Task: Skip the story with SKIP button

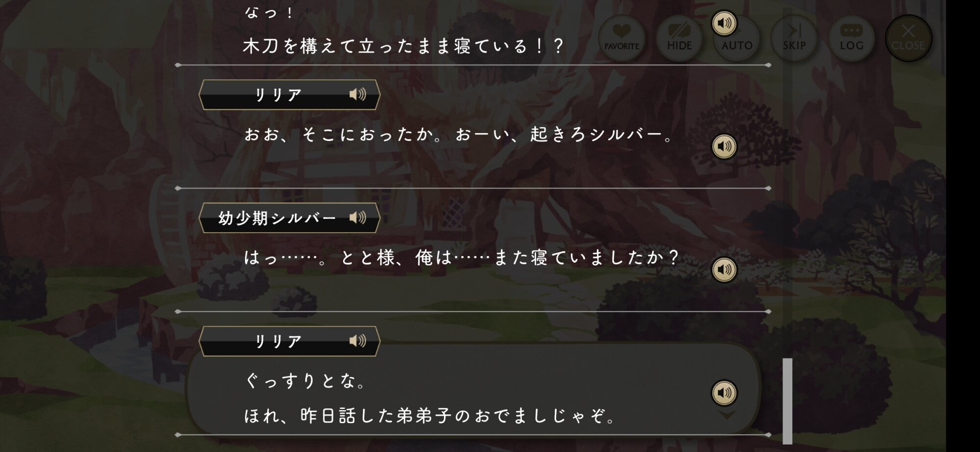Action: point(794,38)
